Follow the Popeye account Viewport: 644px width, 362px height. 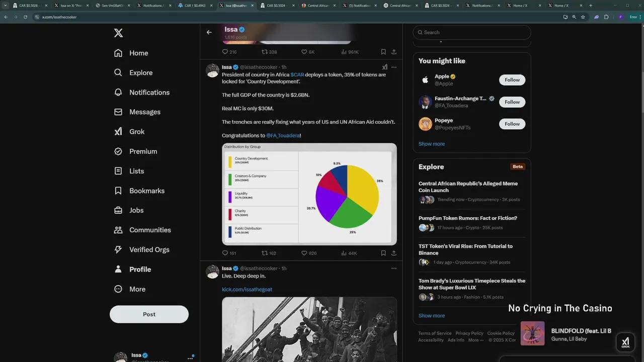coord(512,124)
